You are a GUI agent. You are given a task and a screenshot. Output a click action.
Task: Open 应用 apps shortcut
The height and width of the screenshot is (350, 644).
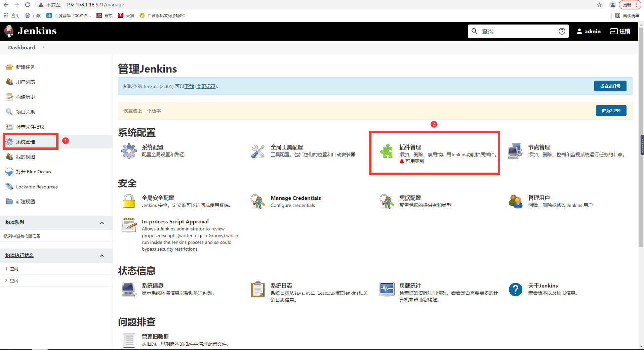tap(11, 15)
